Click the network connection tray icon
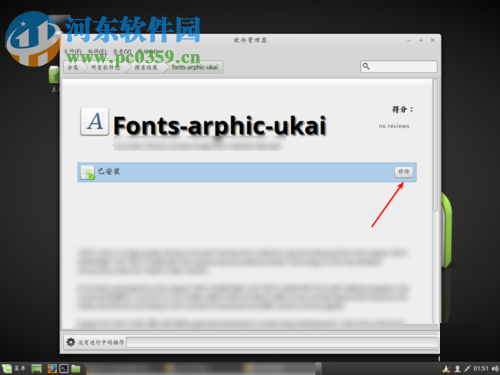This screenshot has width=500, height=375. [467, 368]
